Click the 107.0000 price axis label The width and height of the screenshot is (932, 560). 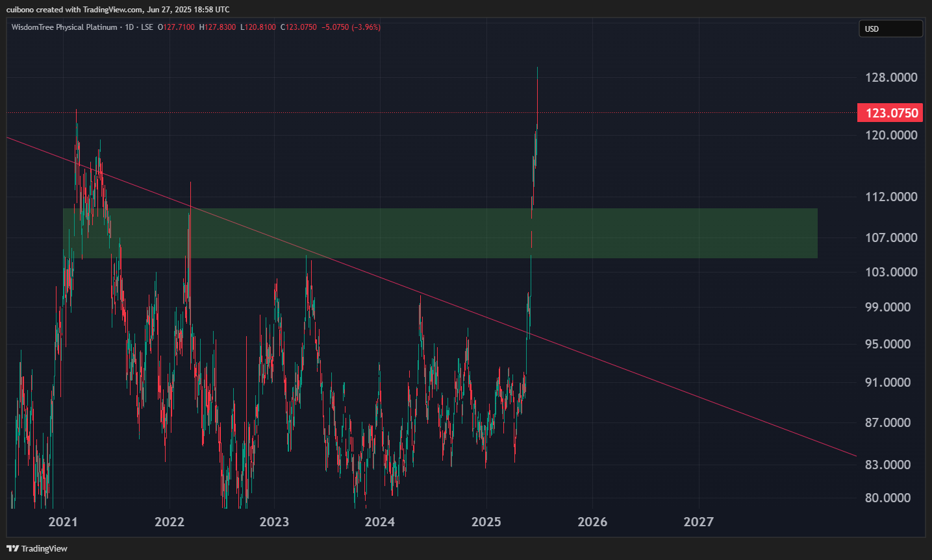[x=891, y=237]
